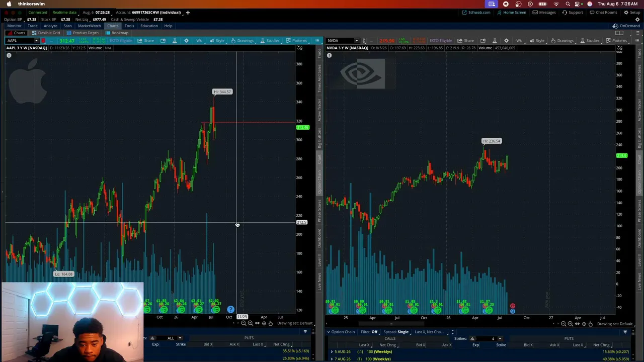644x362 pixels.
Task: Select the AAPL chart Wk timeframe button
Action: 199,40
